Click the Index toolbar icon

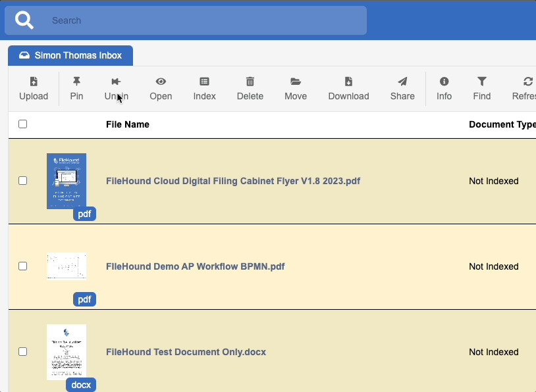pos(204,82)
